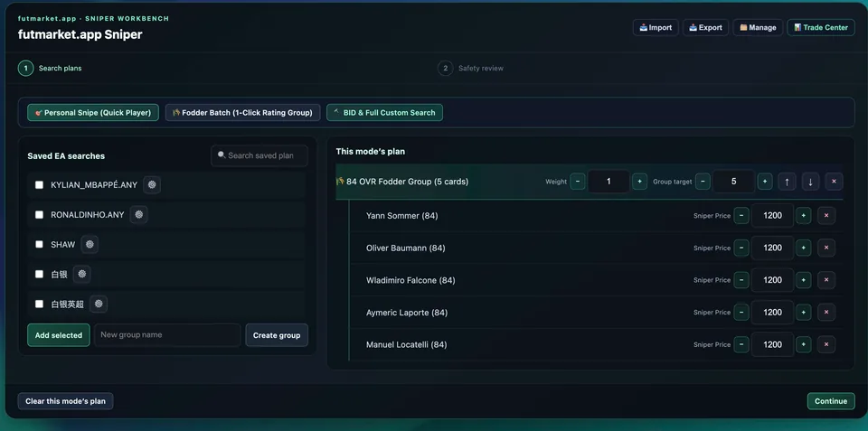The width and height of the screenshot is (868, 431).
Task: Open settings gear for 白银英超 search
Action: click(99, 304)
